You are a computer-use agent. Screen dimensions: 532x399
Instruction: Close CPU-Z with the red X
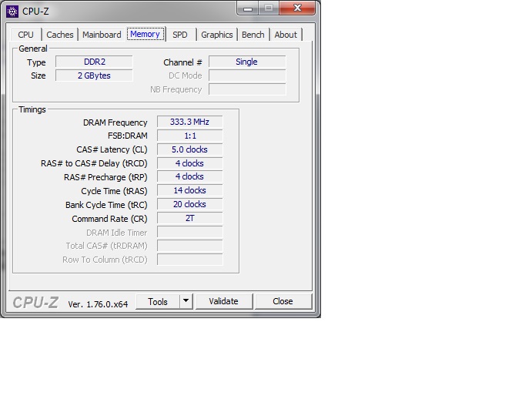coord(297,8)
